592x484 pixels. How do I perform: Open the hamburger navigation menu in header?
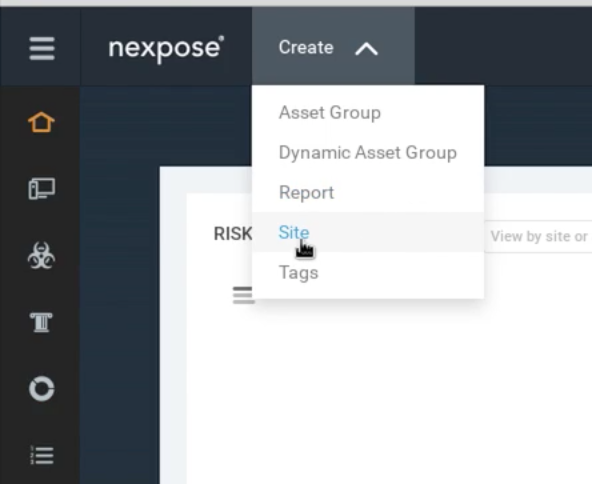(x=42, y=48)
